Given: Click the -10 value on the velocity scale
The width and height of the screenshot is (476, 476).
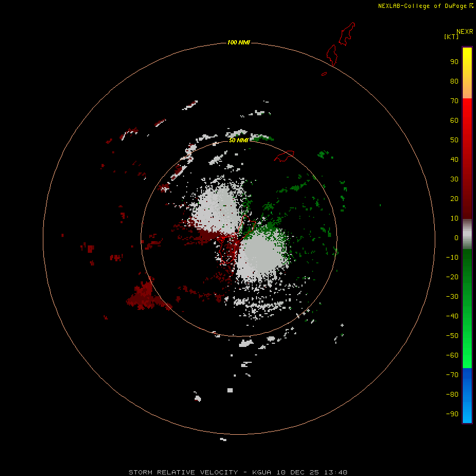Looking at the screenshot, I should click(x=452, y=258).
